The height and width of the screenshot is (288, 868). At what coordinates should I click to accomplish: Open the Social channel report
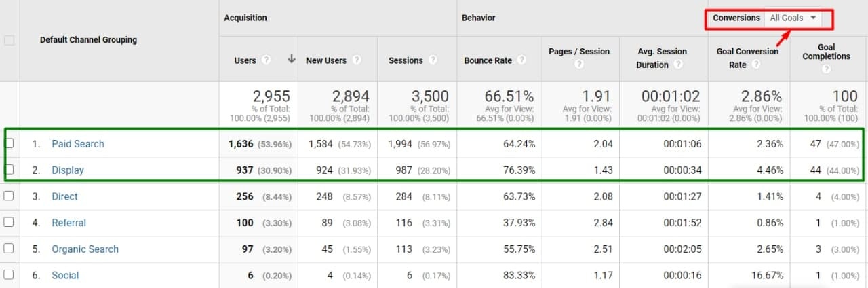point(65,276)
